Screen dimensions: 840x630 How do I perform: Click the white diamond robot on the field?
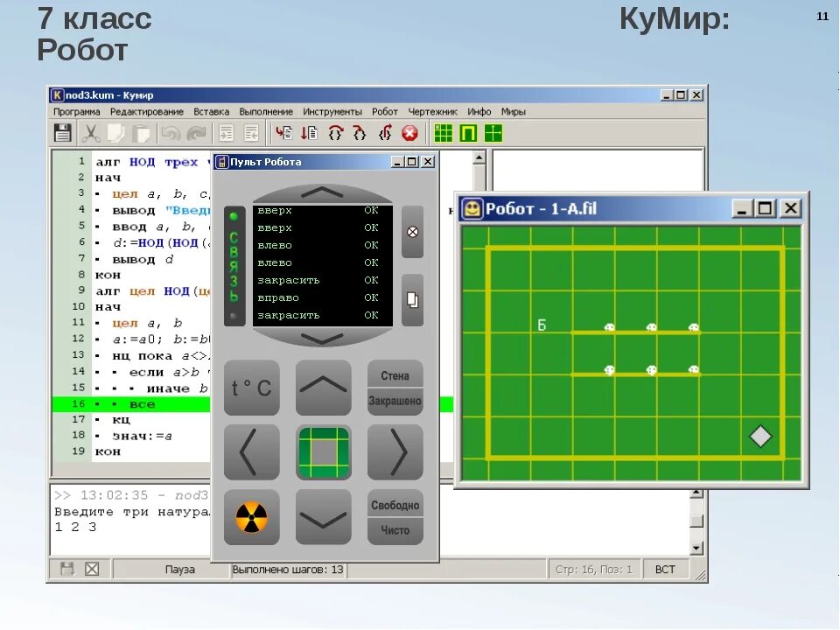pyautogui.click(x=760, y=437)
